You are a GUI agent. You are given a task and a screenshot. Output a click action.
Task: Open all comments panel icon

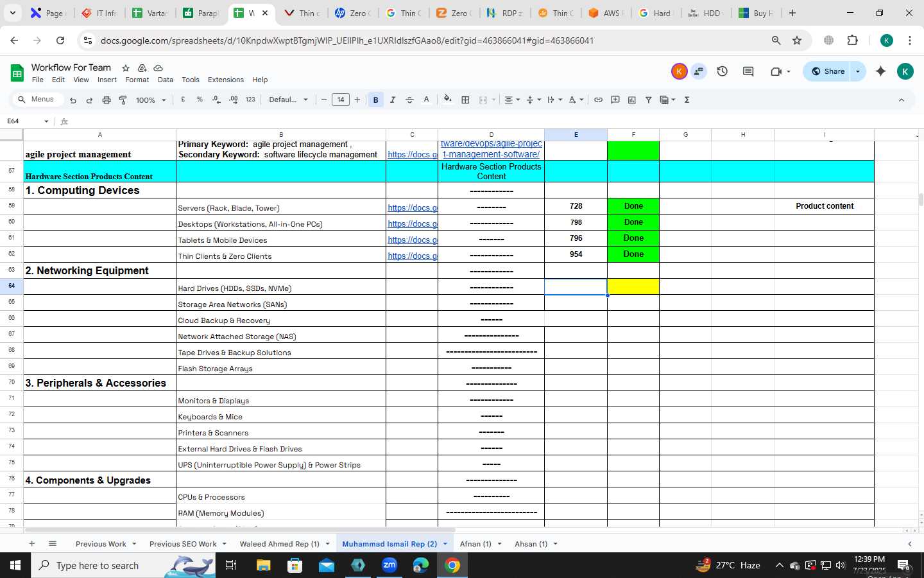click(x=748, y=71)
